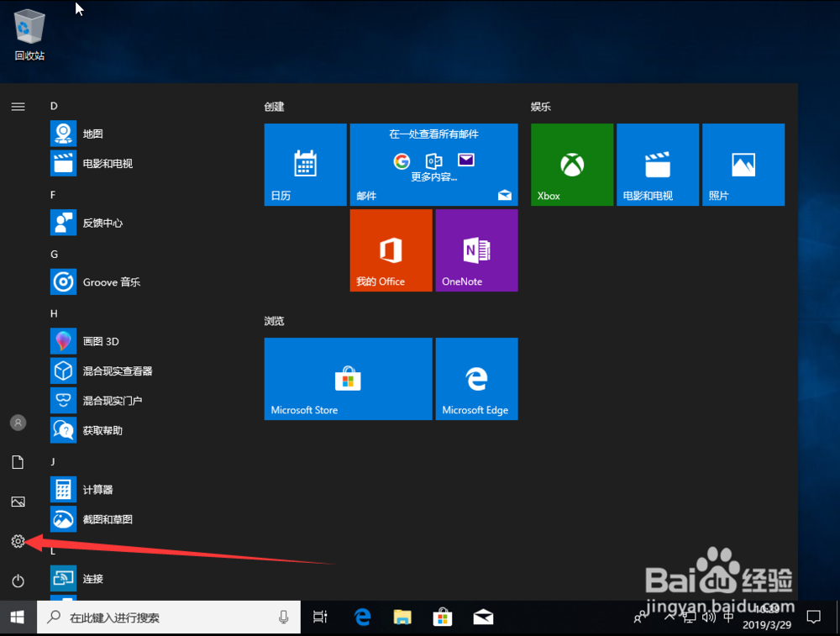The height and width of the screenshot is (636, 840).
Task: Open 获取帮助 app
Action: point(144,430)
